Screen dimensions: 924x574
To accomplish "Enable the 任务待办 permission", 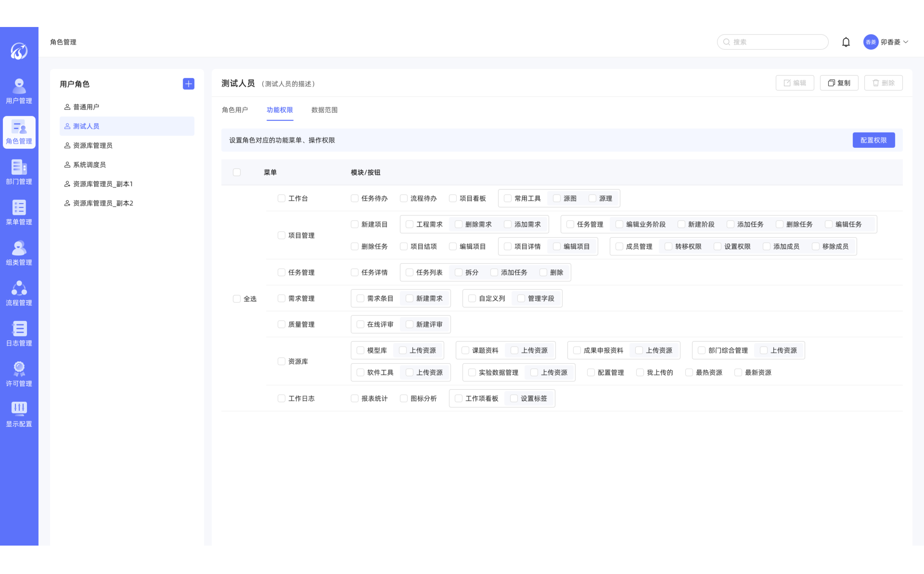I will [x=354, y=198].
